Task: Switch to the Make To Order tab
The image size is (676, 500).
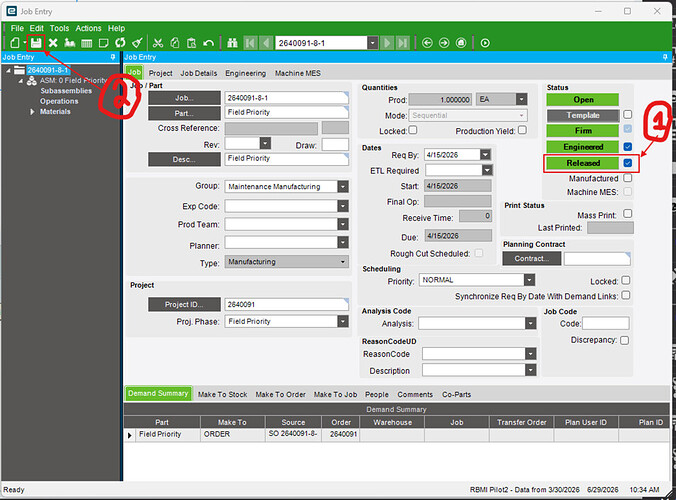Action: click(281, 394)
